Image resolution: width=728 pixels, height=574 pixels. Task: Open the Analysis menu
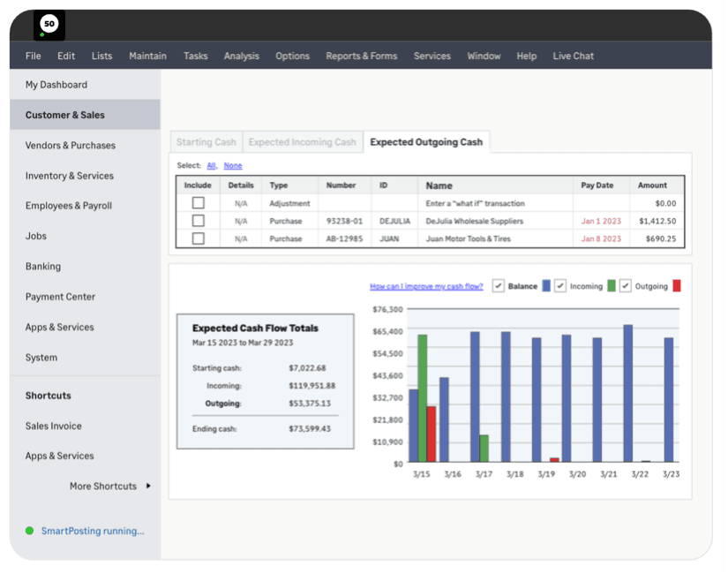pyautogui.click(x=241, y=56)
